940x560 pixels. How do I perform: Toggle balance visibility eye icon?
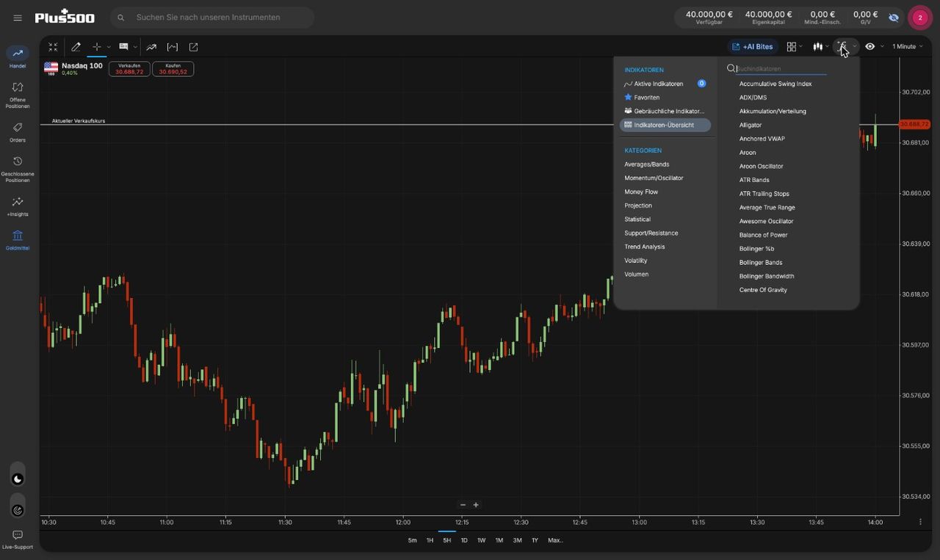pos(894,17)
